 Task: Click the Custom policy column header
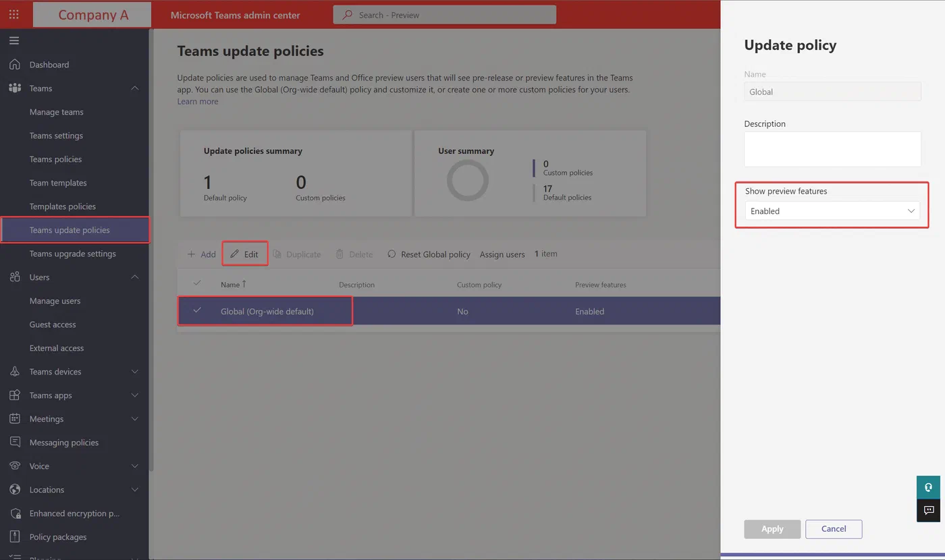point(479,285)
